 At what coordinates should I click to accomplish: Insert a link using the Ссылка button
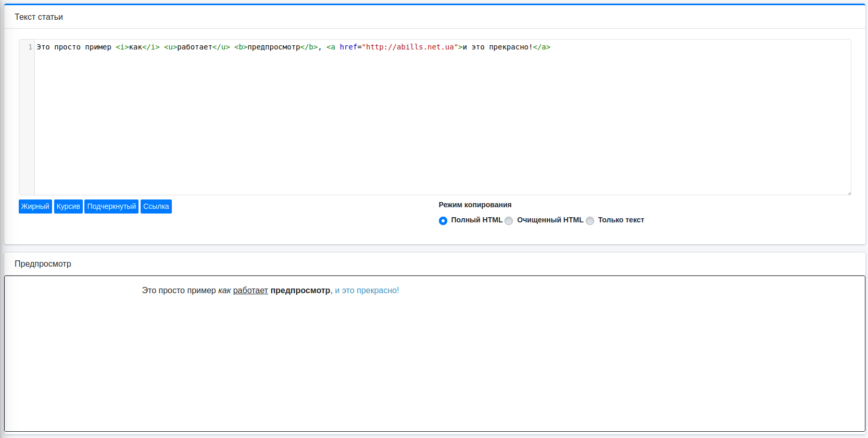156,207
